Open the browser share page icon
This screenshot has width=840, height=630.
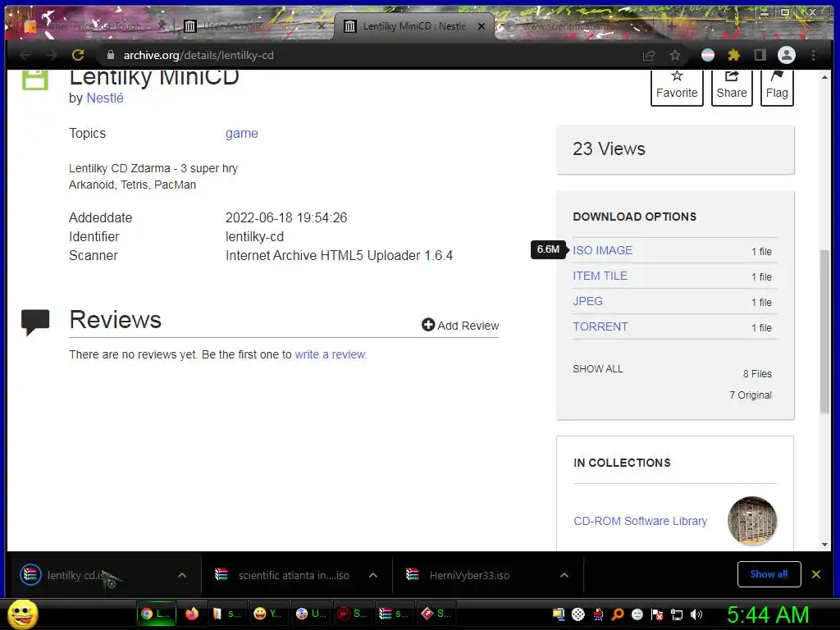coord(649,55)
